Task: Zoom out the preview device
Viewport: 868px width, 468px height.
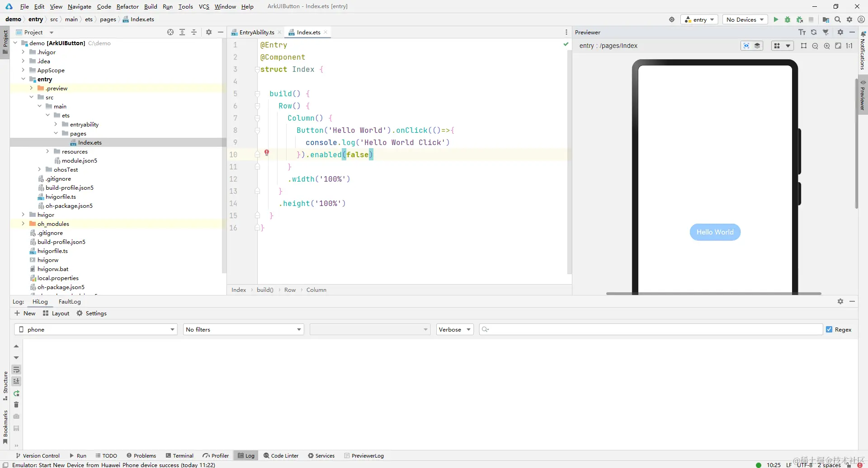Action: point(815,46)
